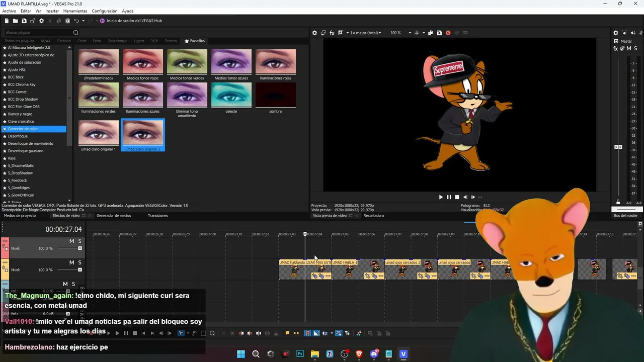Viewport: 644px width, 362px height.
Task: Open Windows Start menu
Action: pyautogui.click(x=241, y=354)
